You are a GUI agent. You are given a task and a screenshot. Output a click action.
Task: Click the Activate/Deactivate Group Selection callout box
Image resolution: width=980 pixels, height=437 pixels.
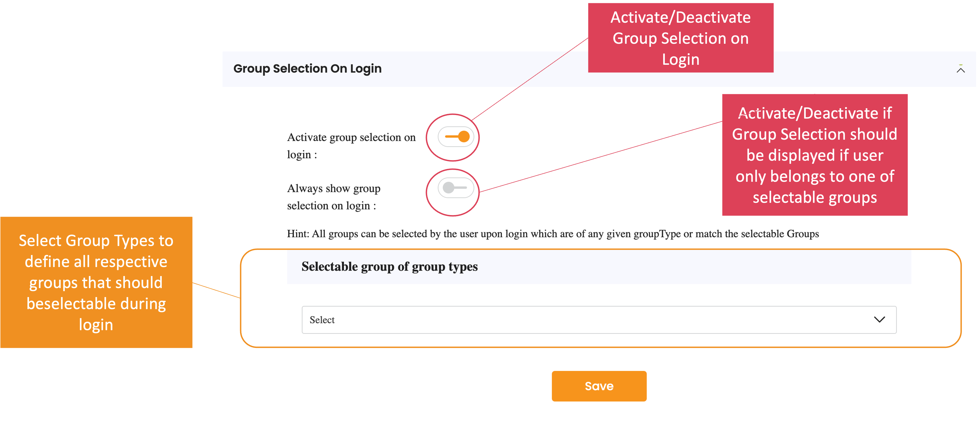pyautogui.click(x=681, y=38)
